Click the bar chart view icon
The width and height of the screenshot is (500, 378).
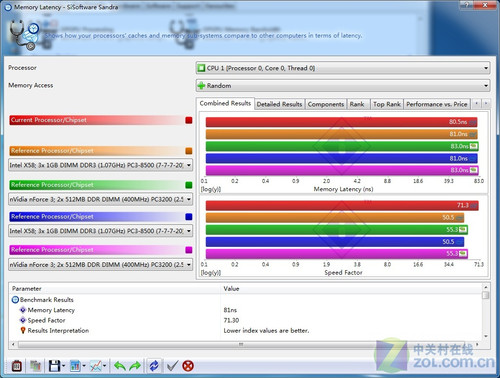75,366
